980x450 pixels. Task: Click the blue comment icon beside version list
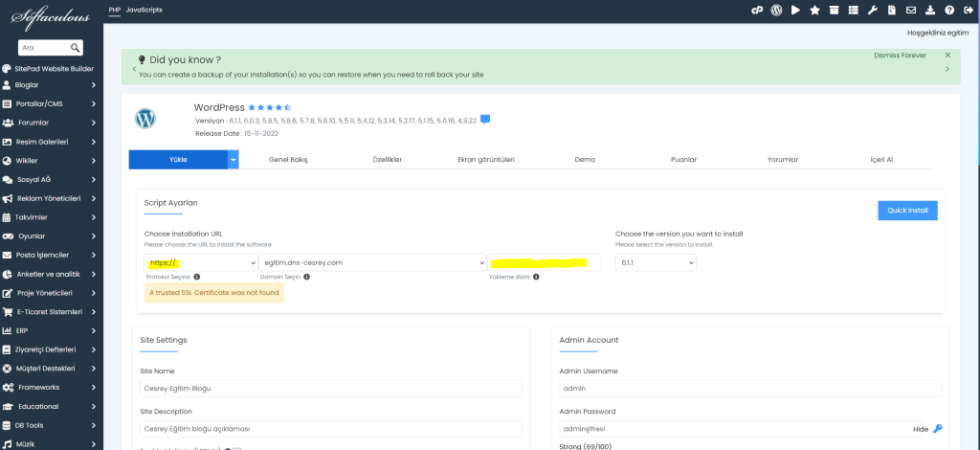point(485,120)
